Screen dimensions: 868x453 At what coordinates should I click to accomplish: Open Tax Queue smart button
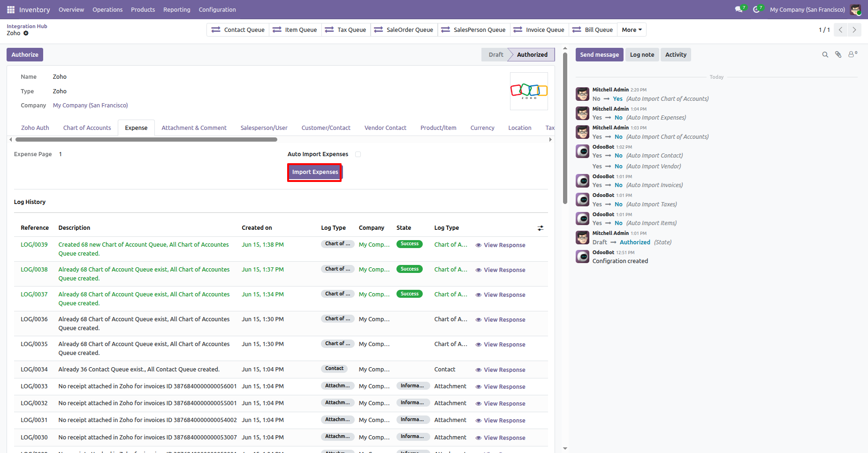click(x=346, y=30)
